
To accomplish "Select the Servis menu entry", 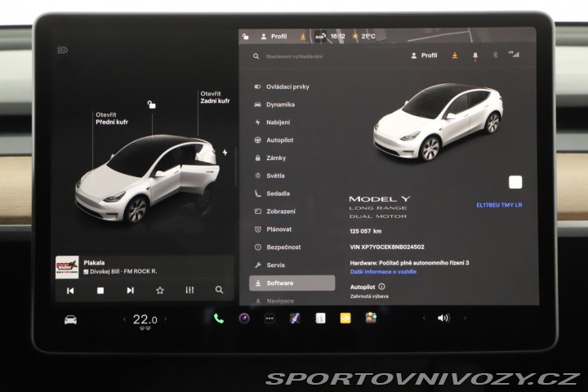I will click(x=269, y=265).
